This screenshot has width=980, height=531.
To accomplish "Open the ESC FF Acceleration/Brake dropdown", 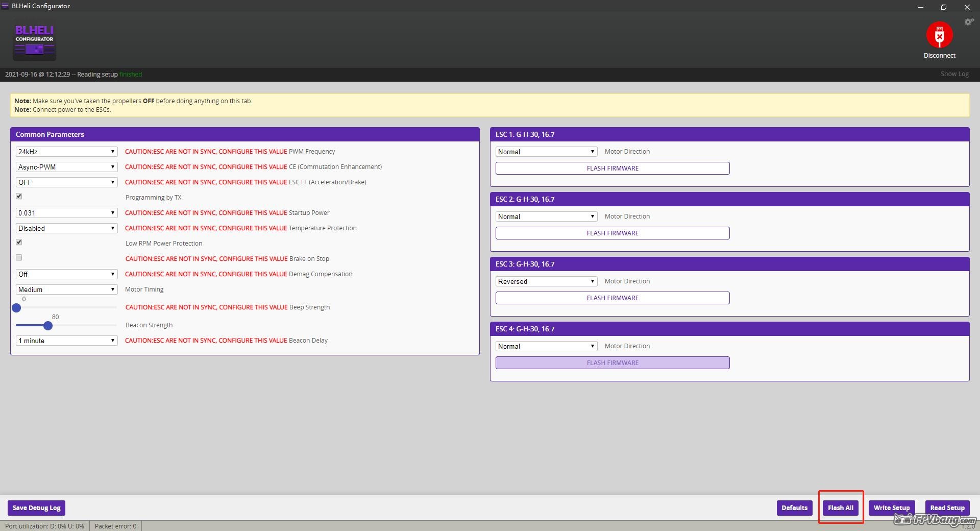I will pos(67,182).
